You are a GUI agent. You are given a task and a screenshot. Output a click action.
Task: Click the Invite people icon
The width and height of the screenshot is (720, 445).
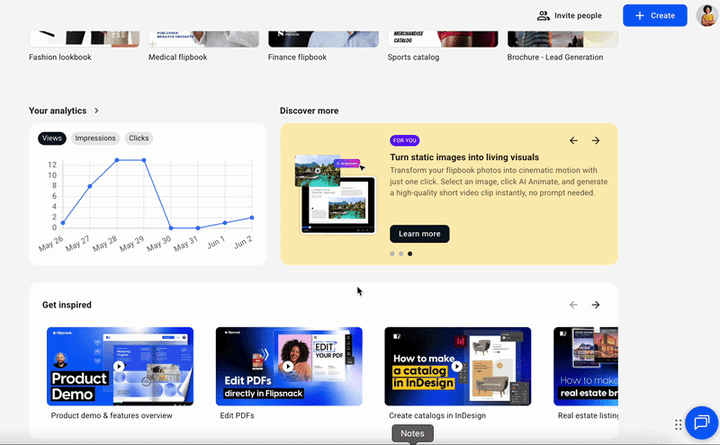[x=543, y=16]
